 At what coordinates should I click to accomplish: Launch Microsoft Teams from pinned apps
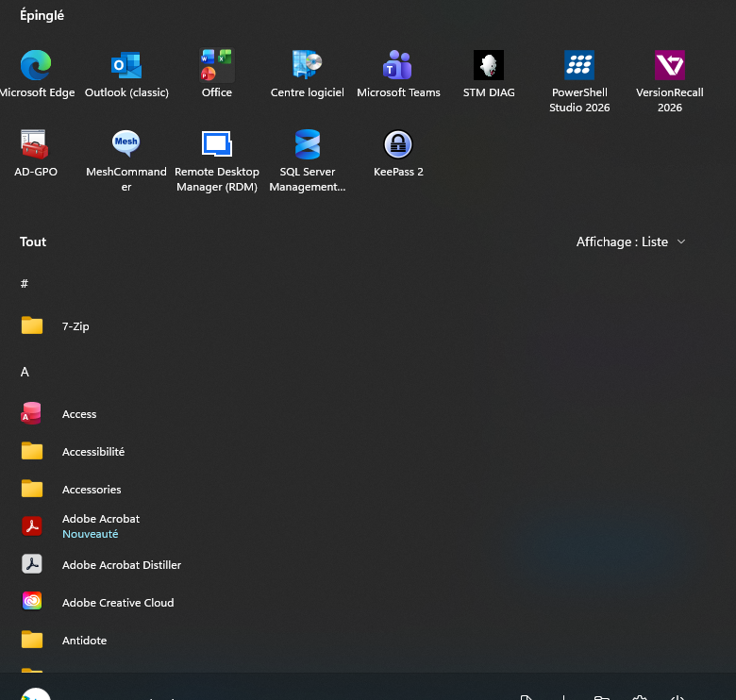[x=398, y=75]
